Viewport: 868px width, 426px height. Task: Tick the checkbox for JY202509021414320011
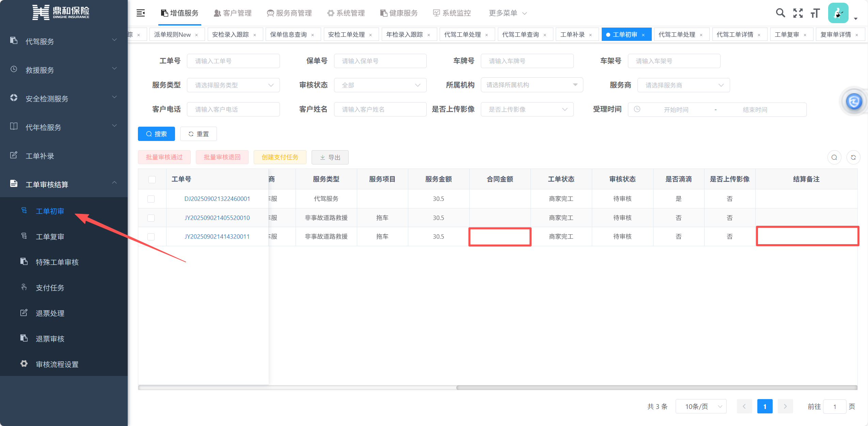pos(151,237)
